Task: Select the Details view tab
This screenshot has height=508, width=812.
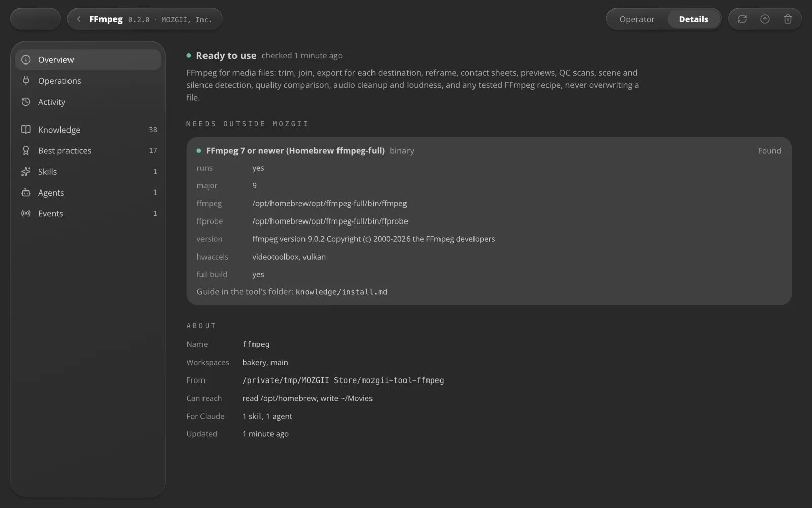Action: [x=693, y=19]
